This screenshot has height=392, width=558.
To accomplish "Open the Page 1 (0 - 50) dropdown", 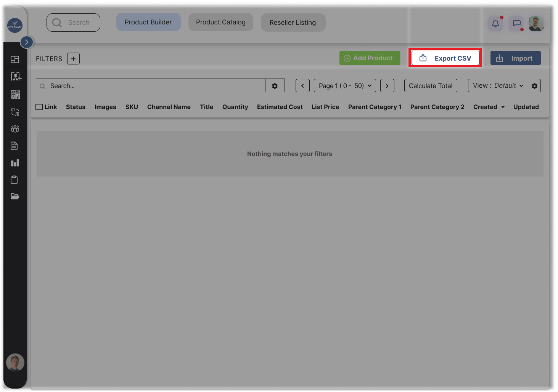I will pyautogui.click(x=345, y=86).
